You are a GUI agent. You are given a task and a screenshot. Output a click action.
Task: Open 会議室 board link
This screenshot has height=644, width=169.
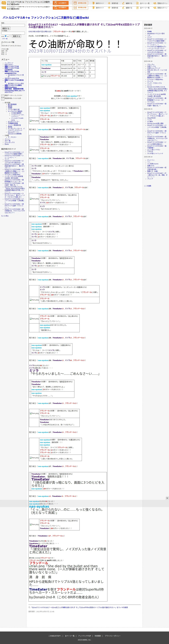(x=10, y=108)
